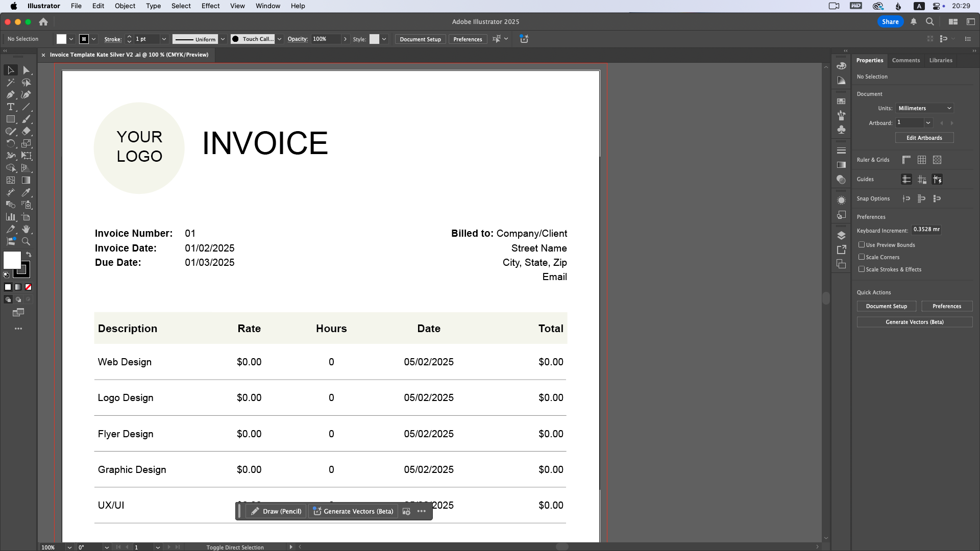Open the Asset Export panel icon
Image resolution: width=980 pixels, height=551 pixels.
coord(841,249)
